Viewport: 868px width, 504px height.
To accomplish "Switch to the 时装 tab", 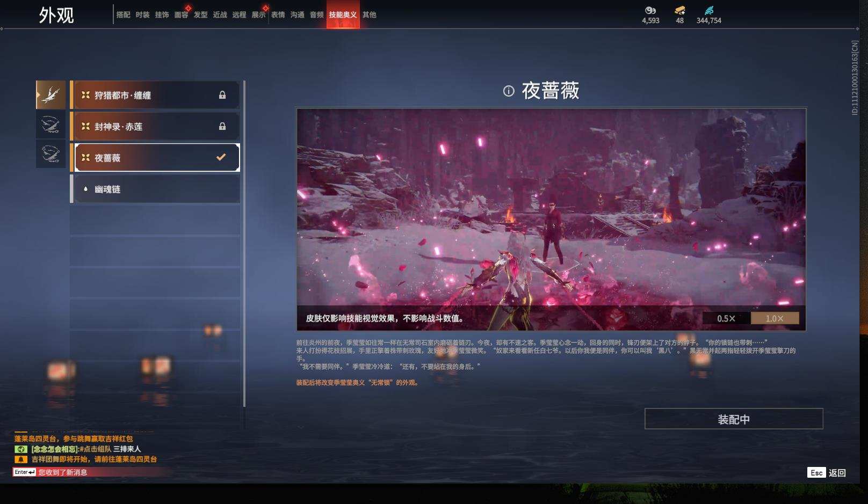I will tap(142, 15).
